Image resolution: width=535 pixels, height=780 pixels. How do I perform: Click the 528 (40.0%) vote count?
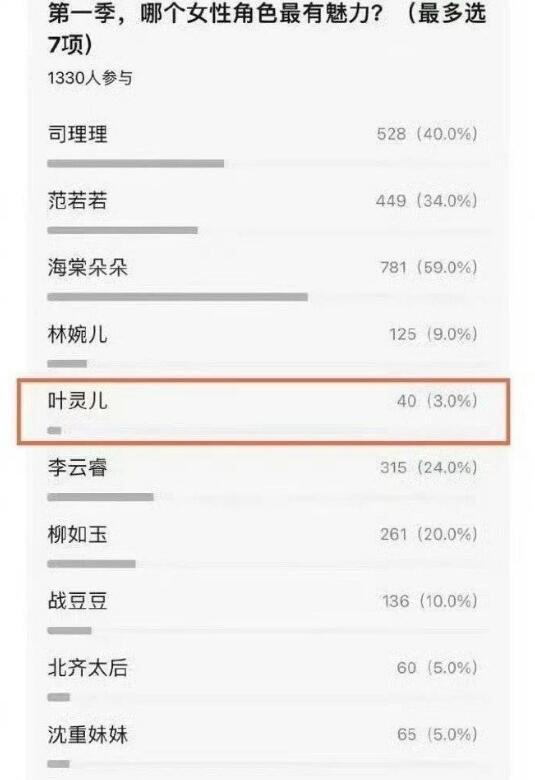pos(427,134)
